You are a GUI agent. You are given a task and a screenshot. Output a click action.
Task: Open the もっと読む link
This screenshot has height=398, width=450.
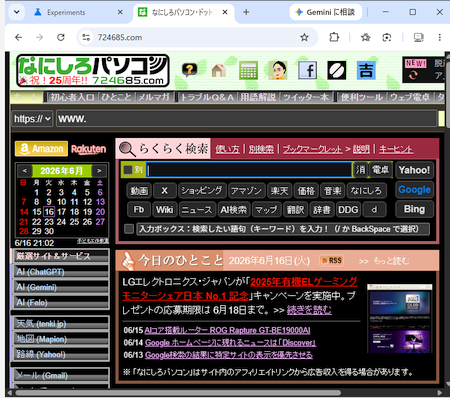391,261
